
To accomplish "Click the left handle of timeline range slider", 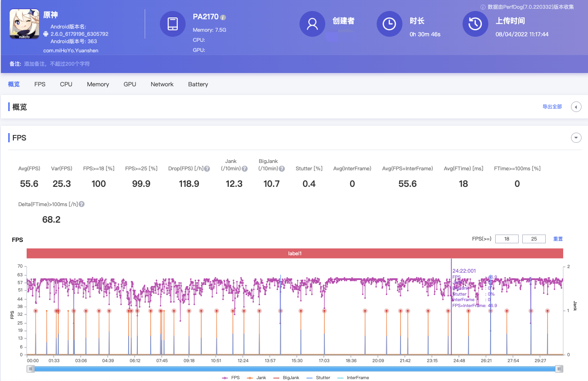I will tap(31, 369).
